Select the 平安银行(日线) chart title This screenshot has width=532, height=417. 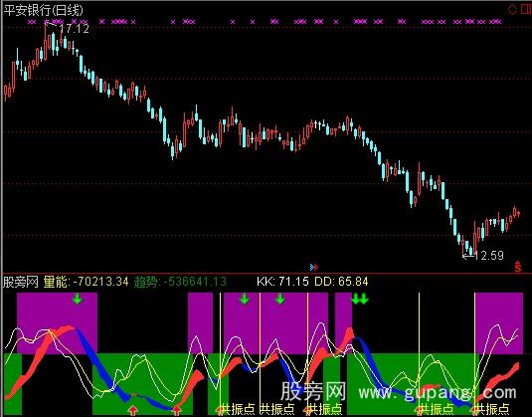[43, 10]
